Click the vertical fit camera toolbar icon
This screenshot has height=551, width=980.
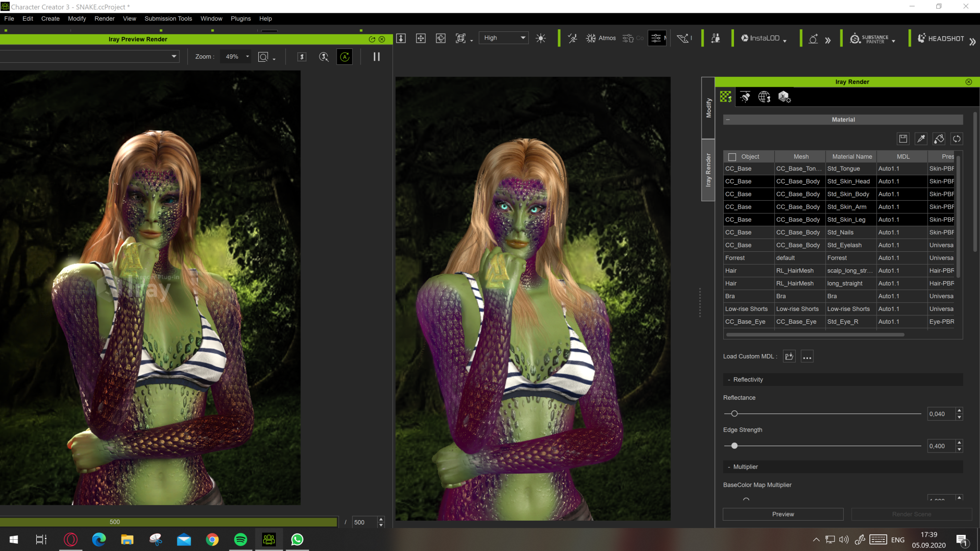[401, 38]
